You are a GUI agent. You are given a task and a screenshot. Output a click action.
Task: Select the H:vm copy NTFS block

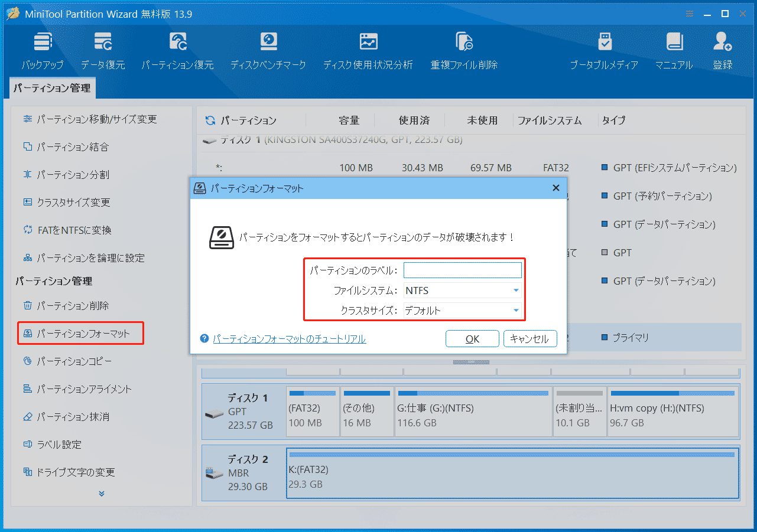674,412
